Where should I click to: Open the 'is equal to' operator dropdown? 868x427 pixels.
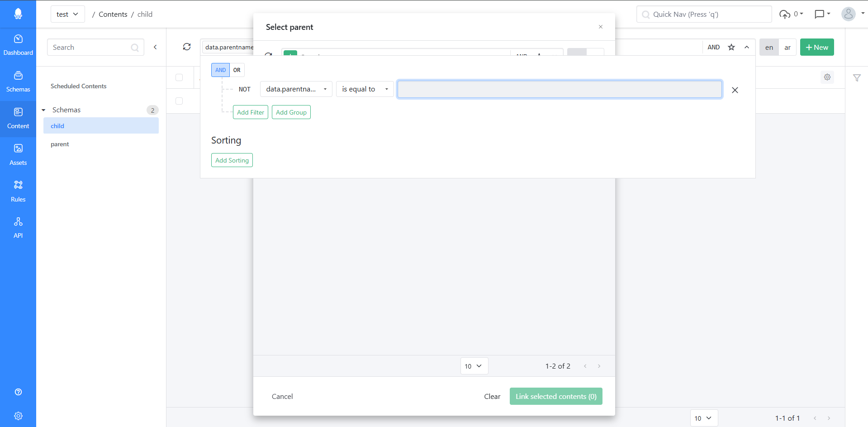point(365,89)
